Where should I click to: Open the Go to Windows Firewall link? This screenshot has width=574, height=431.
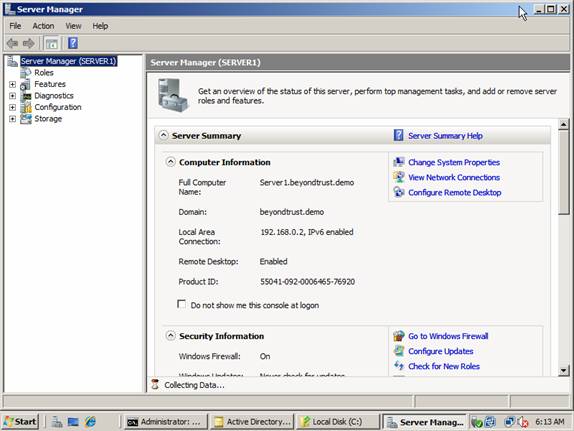point(448,336)
